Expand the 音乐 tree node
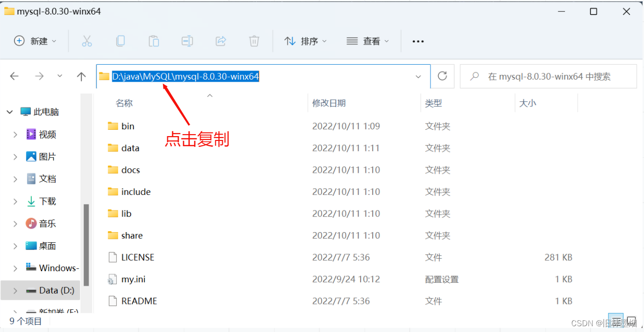The width and height of the screenshot is (644, 332). coord(15,223)
